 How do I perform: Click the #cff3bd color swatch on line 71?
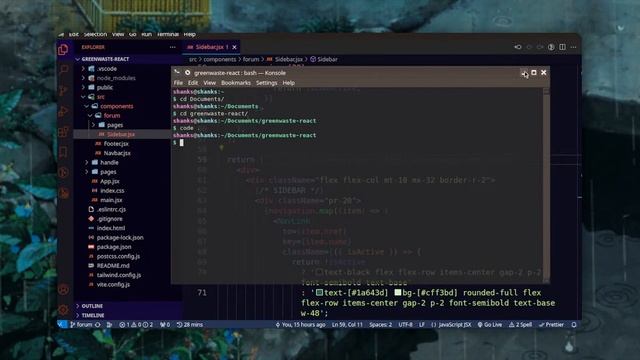pyautogui.click(x=398, y=292)
